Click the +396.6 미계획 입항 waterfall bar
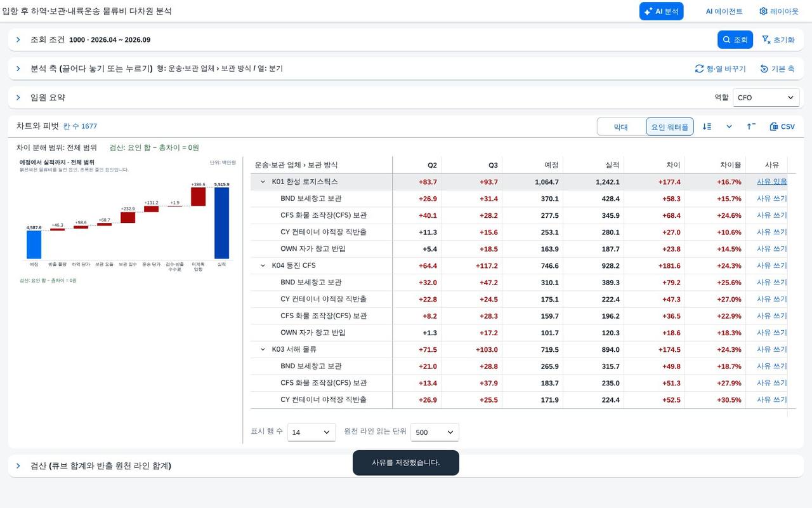Viewport: 812px width, 508px height. tap(198, 197)
